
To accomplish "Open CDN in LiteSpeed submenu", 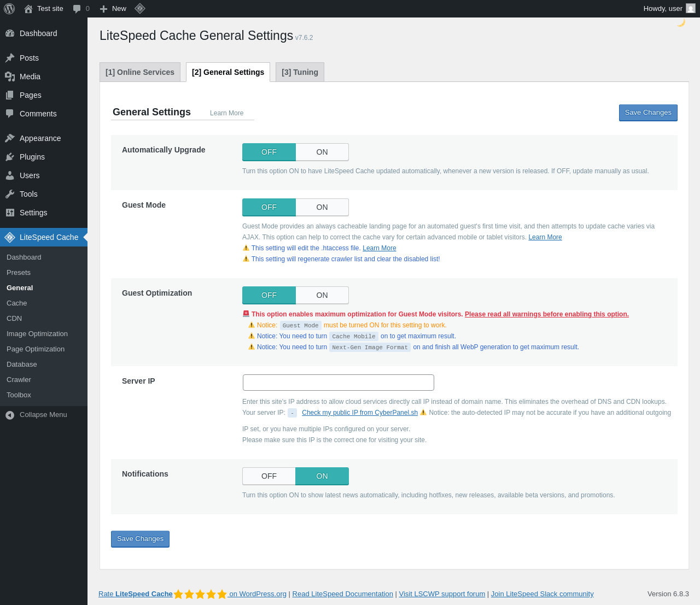I will pyautogui.click(x=14, y=319).
